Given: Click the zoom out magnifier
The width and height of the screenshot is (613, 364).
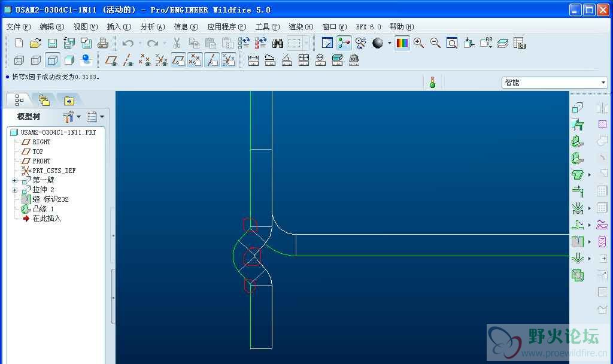Looking at the screenshot, I should 435,43.
